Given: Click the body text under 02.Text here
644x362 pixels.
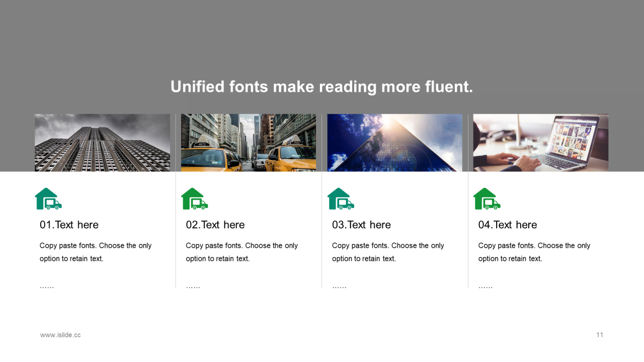Looking at the screenshot, I should point(242,252).
